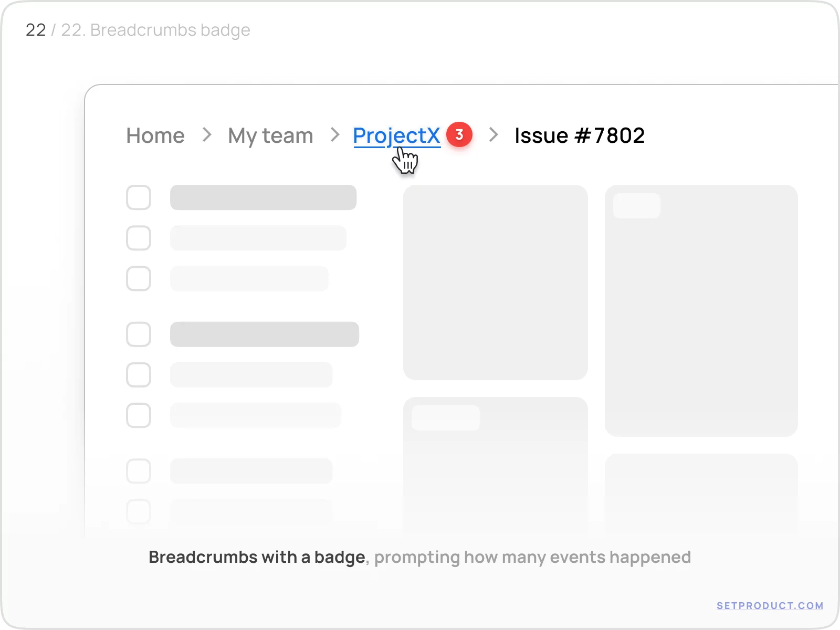Image resolution: width=840 pixels, height=630 pixels.
Task: Check the first checkbox in the list
Action: [x=139, y=198]
